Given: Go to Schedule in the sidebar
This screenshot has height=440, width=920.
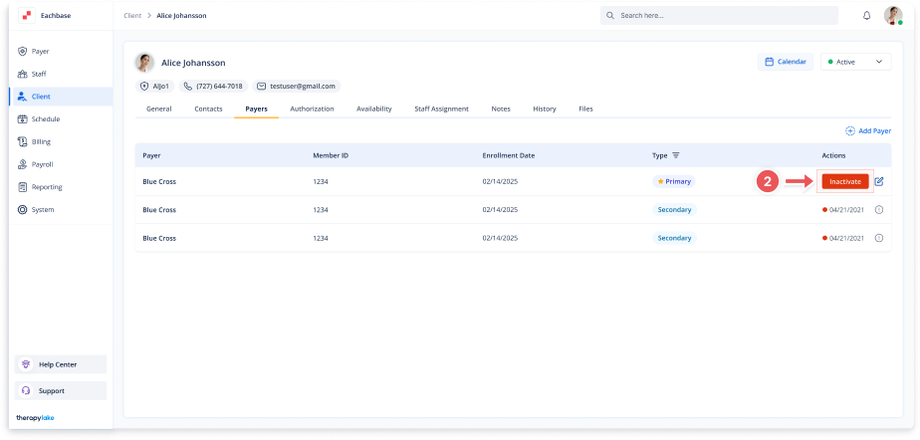Looking at the screenshot, I should pos(45,119).
